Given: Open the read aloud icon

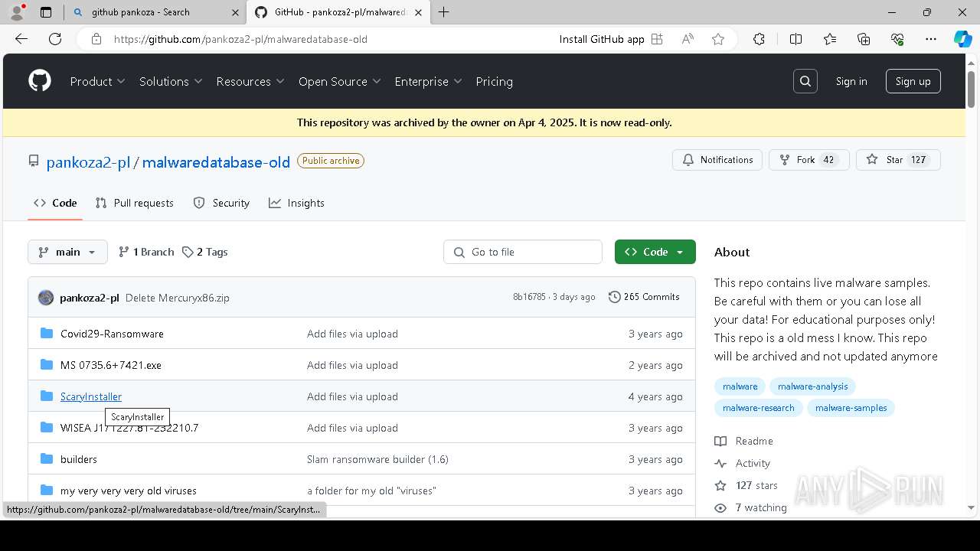Looking at the screenshot, I should (688, 39).
